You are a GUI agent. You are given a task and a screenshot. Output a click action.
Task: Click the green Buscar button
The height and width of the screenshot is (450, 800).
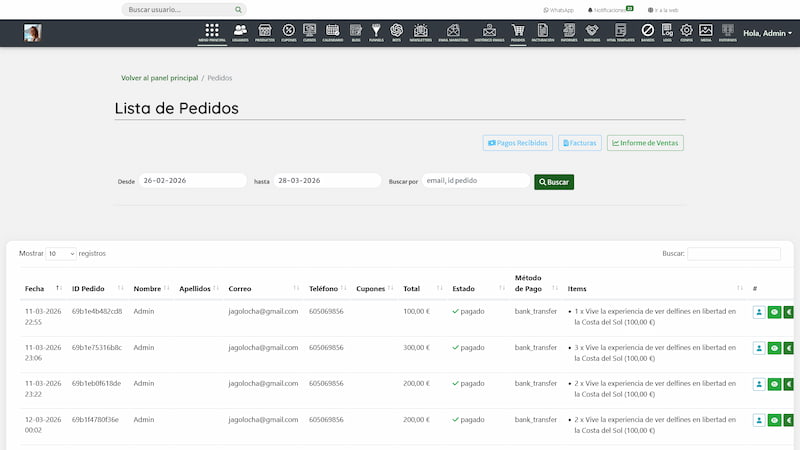[x=554, y=182]
